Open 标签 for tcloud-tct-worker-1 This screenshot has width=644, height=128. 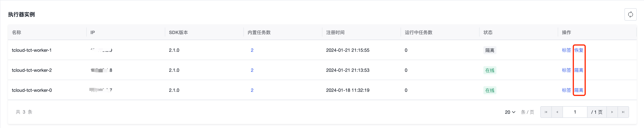pos(566,50)
